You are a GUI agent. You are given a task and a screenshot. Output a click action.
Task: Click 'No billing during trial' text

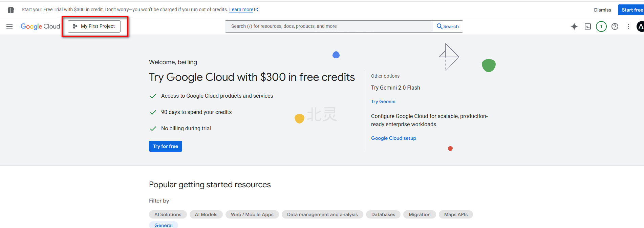point(186,128)
